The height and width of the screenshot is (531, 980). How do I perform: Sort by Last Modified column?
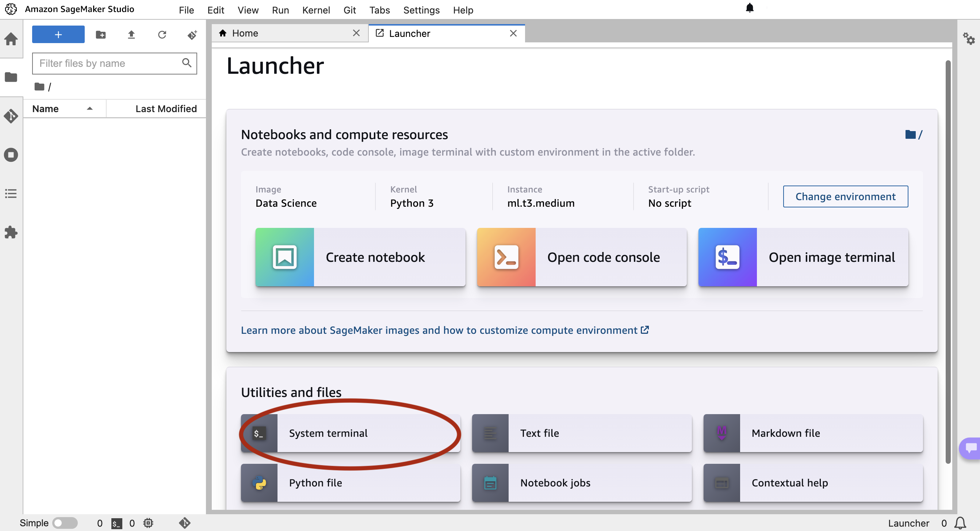pos(166,109)
